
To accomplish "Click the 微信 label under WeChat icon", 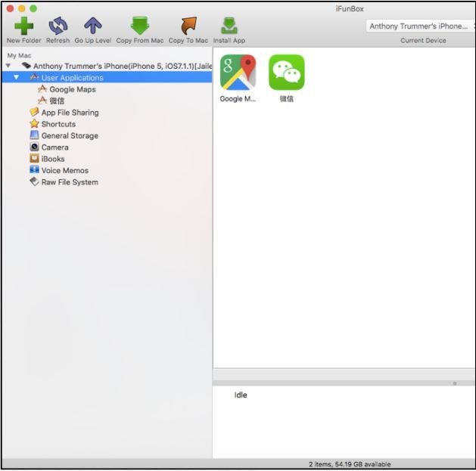I will pyautogui.click(x=287, y=99).
